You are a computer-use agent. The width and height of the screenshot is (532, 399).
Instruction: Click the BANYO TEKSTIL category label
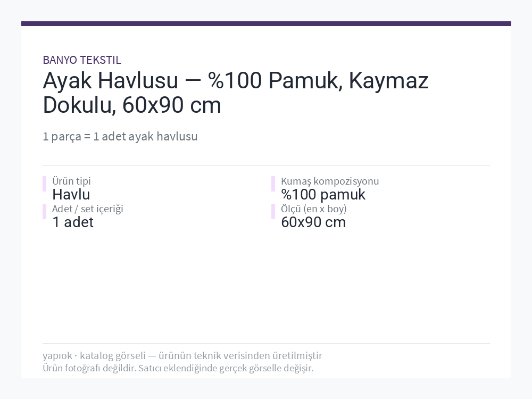pyautogui.click(x=82, y=60)
